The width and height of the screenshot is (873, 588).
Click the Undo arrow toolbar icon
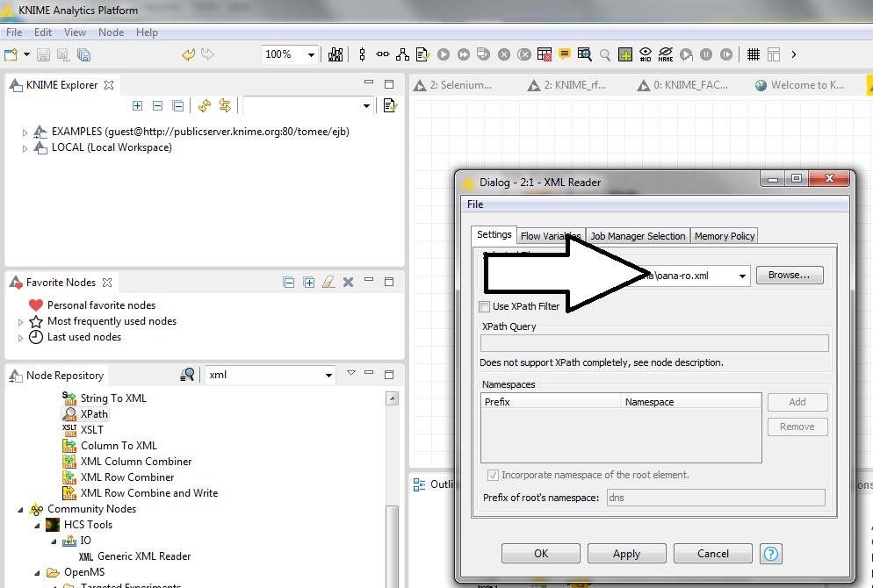pos(188,54)
